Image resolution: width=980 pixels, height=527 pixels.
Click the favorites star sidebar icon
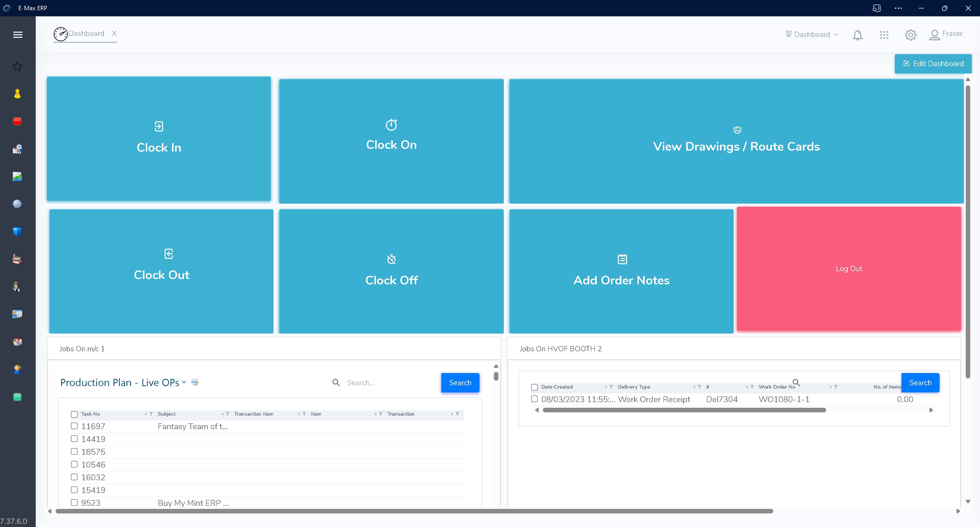[x=17, y=67]
